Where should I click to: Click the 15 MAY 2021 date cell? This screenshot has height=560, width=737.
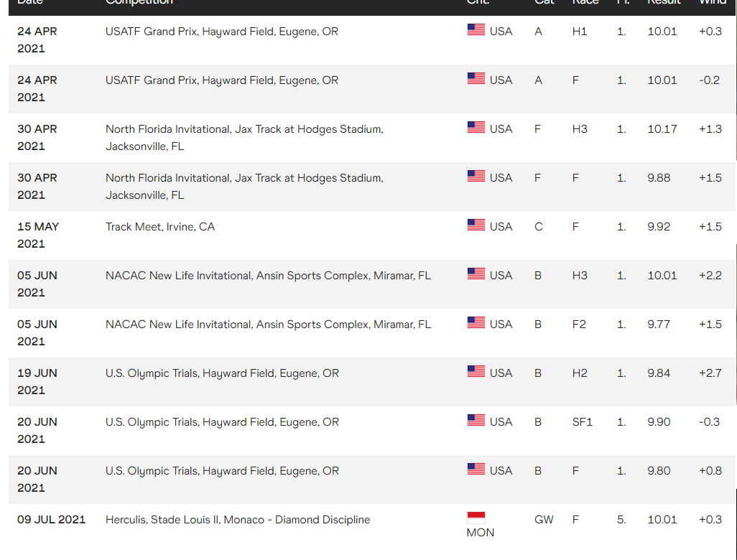(38, 235)
